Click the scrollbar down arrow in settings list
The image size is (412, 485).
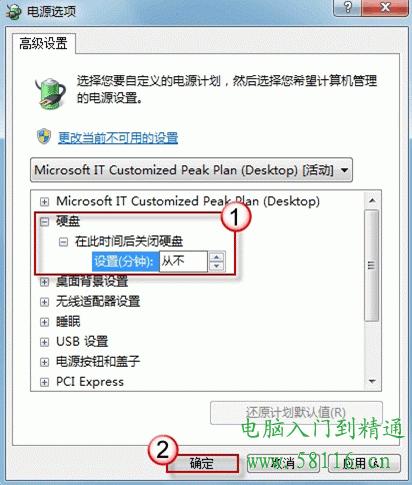pos(372,381)
